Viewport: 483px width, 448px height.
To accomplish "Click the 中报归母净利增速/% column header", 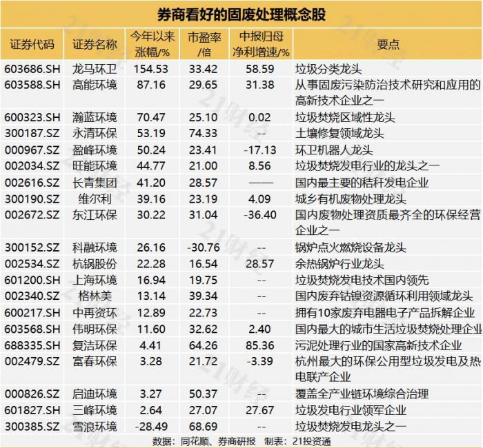I will coord(262,44).
